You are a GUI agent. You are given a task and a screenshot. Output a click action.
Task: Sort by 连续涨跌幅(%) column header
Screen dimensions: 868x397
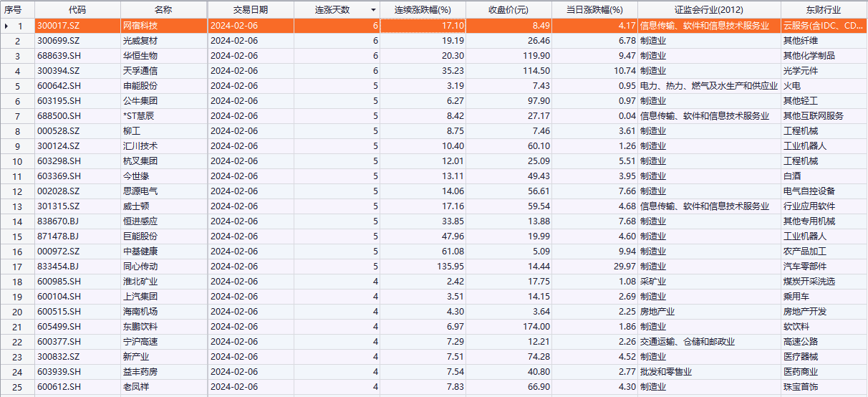[x=423, y=10]
